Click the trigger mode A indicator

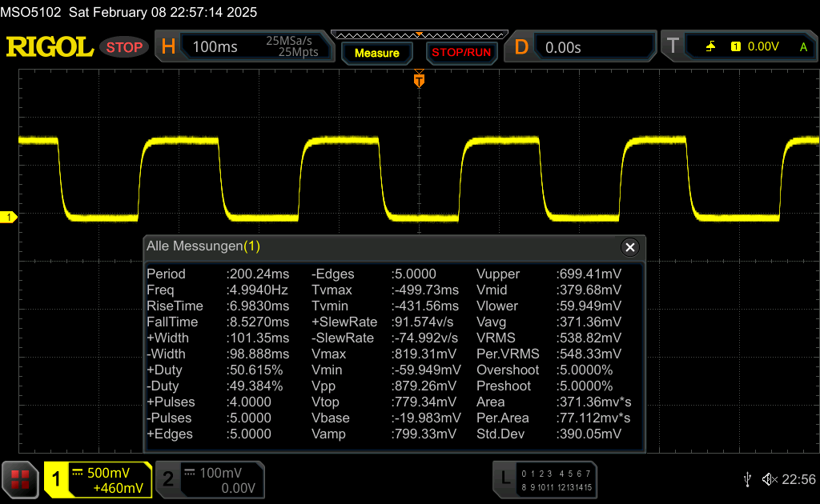[803, 47]
